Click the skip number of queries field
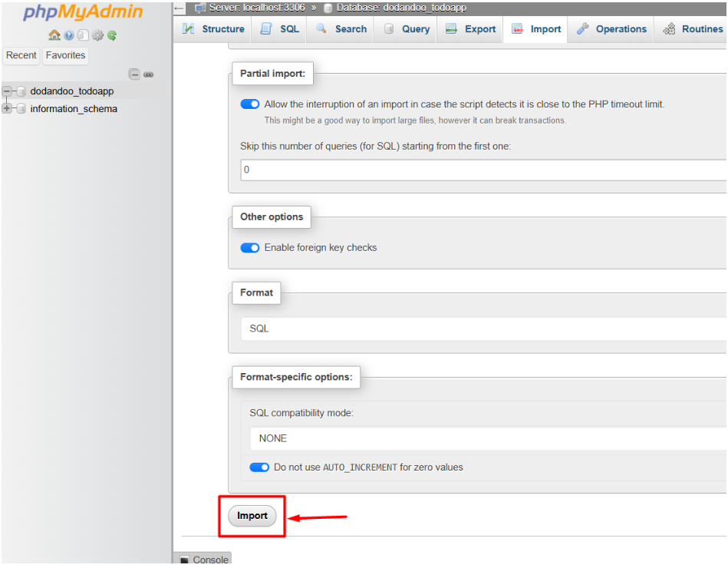Screen dimensions: 728x568 coord(483,170)
